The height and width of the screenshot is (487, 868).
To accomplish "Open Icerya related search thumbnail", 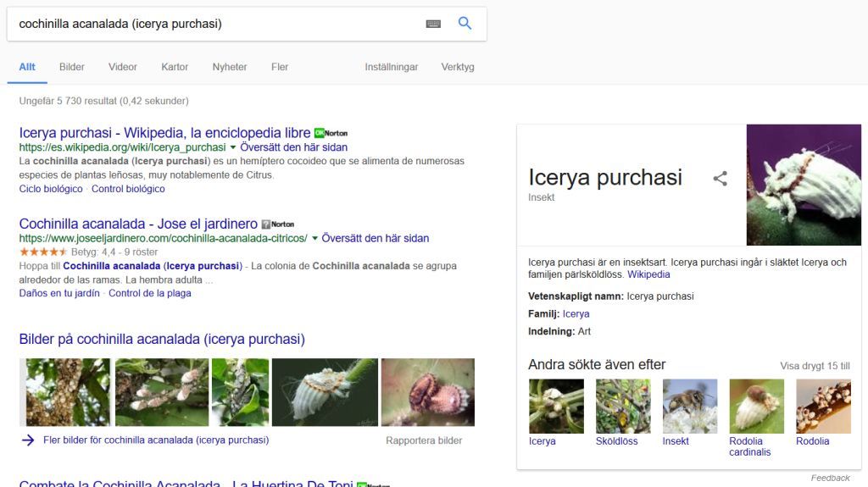I will 556,407.
